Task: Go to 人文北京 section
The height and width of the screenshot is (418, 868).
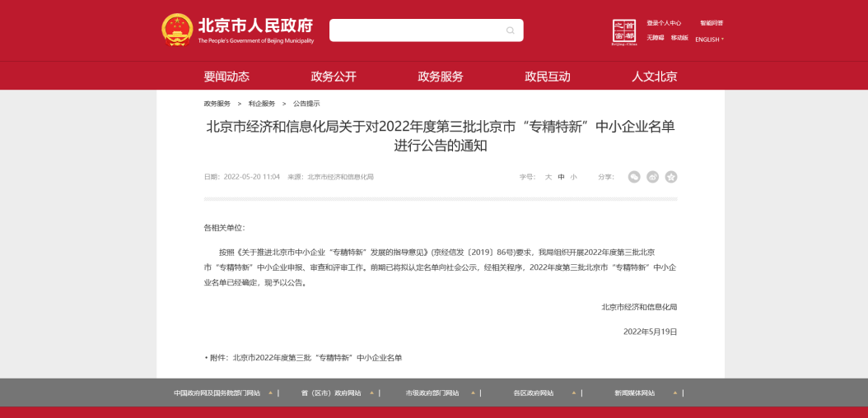Action: 655,77
